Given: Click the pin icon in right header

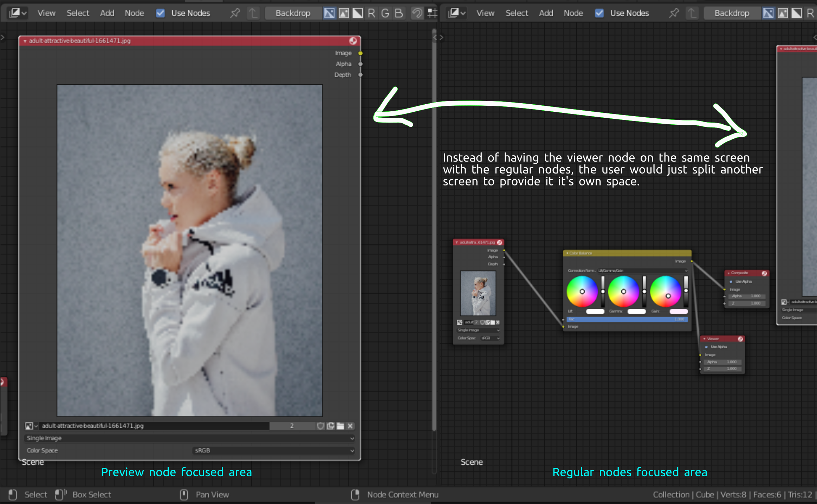Looking at the screenshot, I should (x=674, y=13).
